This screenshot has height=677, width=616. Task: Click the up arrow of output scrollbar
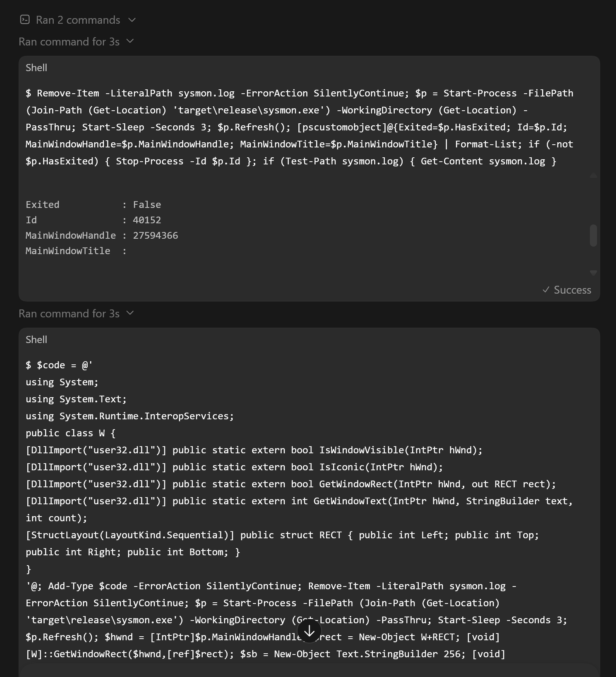point(593,175)
